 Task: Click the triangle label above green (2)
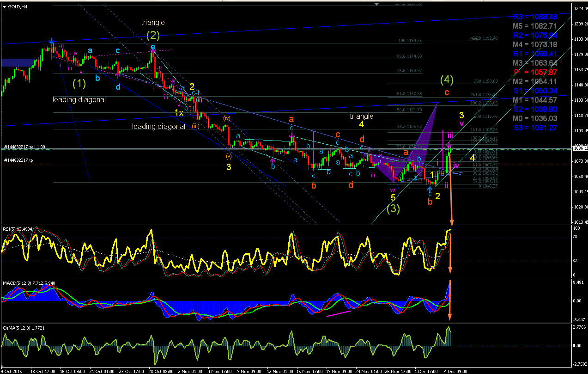point(153,22)
